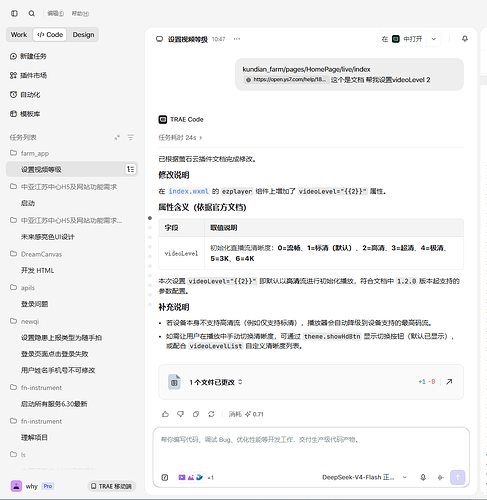The image size is (487, 500).
Task: Open the 帮助 menu
Action: coord(80,13)
